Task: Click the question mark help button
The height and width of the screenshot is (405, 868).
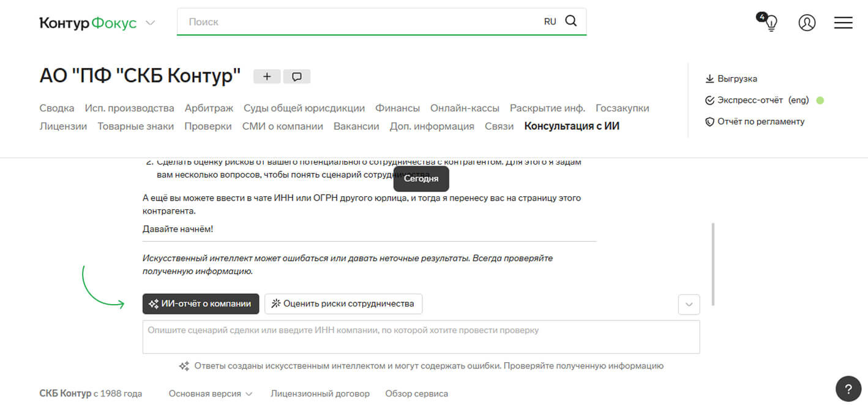Action: click(x=848, y=388)
